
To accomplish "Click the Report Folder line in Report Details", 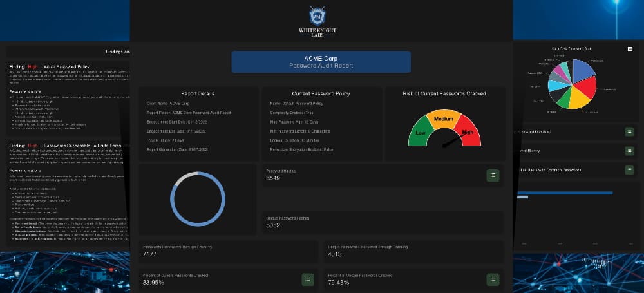I will 189,113.
